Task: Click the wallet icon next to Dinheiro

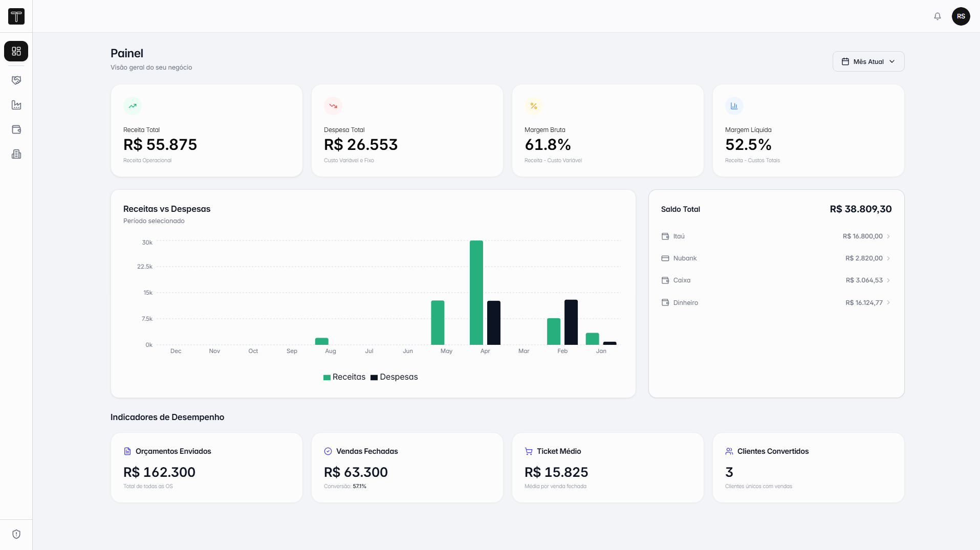Action: [665, 303]
